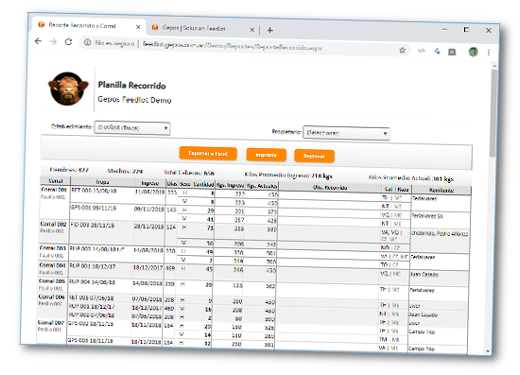
Task: Open the Propietario dropdown
Action: pyautogui.click(x=346, y=133)
